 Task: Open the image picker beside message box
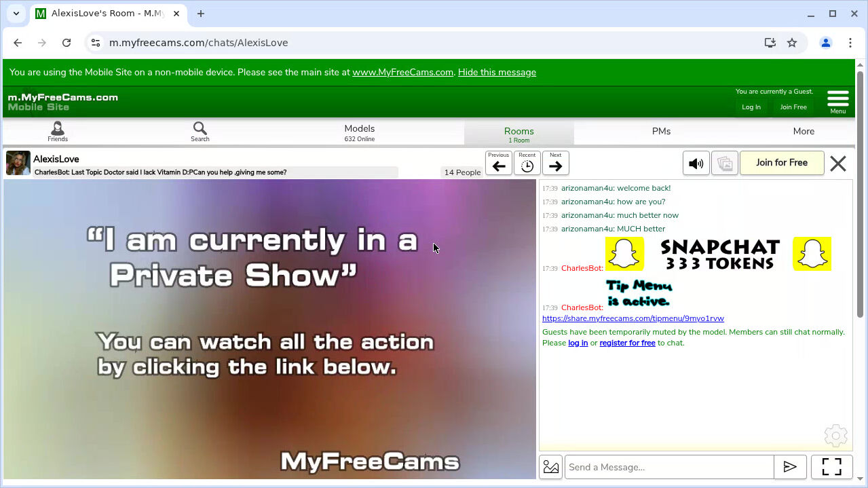point(551,467)
